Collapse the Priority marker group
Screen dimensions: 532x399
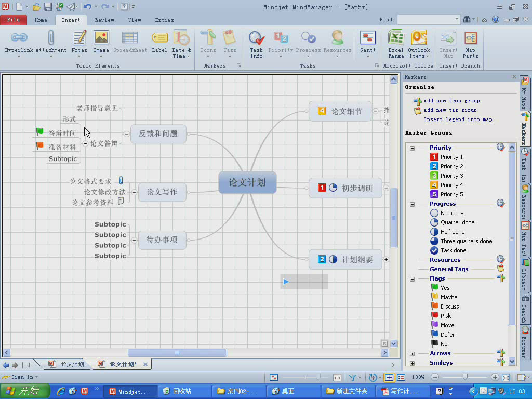[412, 148]
